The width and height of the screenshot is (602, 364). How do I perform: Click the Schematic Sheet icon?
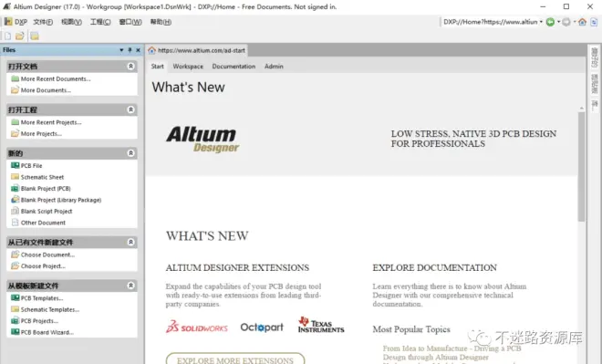(x=15, y=177)
